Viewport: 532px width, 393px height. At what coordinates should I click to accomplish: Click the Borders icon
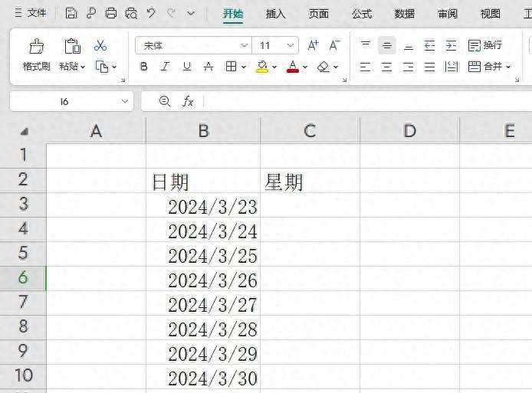231,67
